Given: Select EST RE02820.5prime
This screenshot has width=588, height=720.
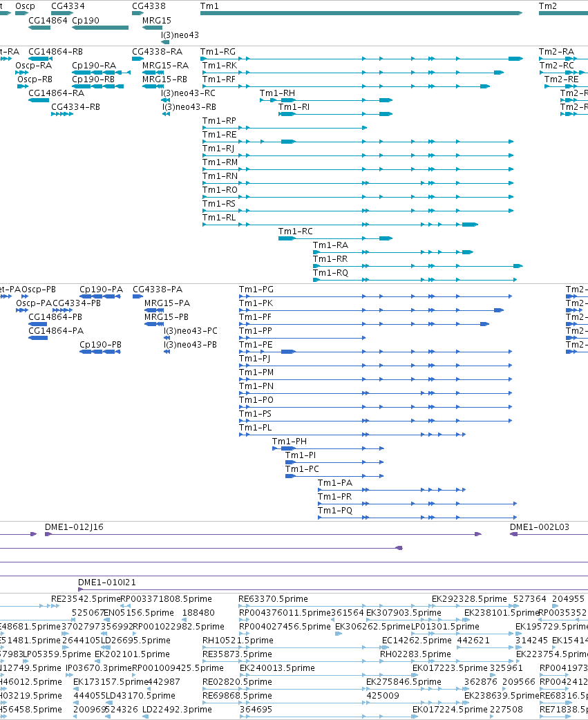Looking at the screenshot, I should [237, 681].
